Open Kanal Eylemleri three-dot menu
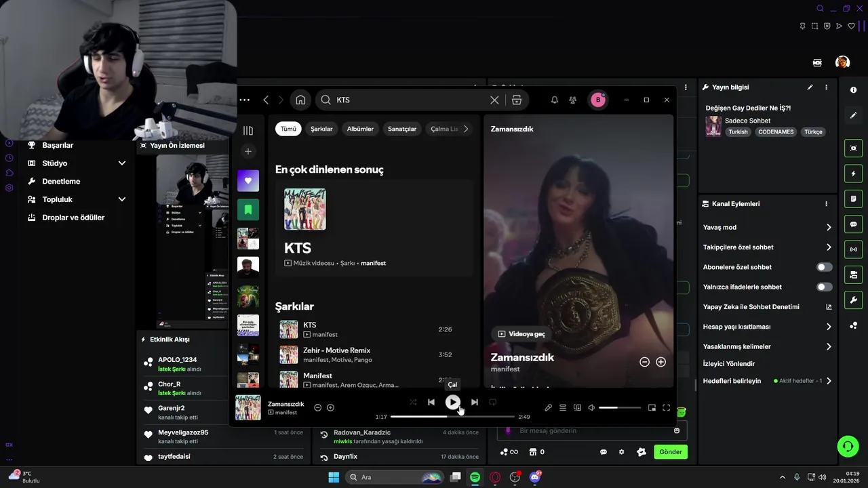The image size is (868, 488). pyautogui.click(x=826, y=204)
